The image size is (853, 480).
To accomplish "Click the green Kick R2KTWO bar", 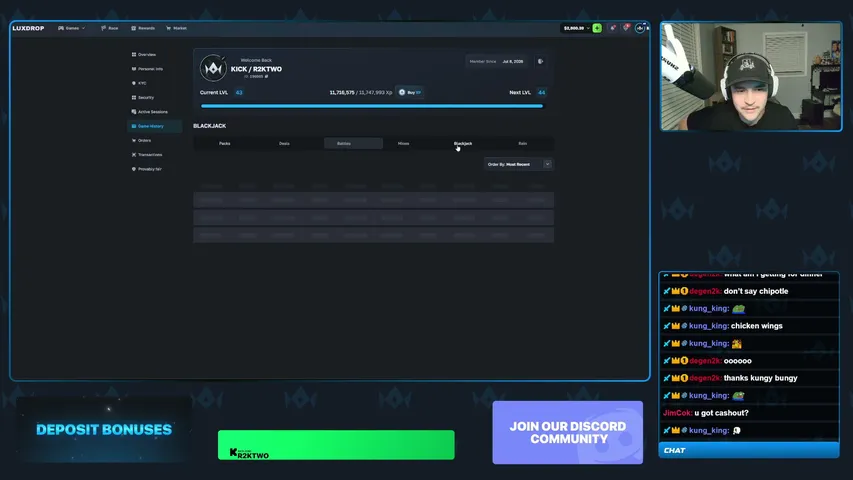I will point(336,445).
